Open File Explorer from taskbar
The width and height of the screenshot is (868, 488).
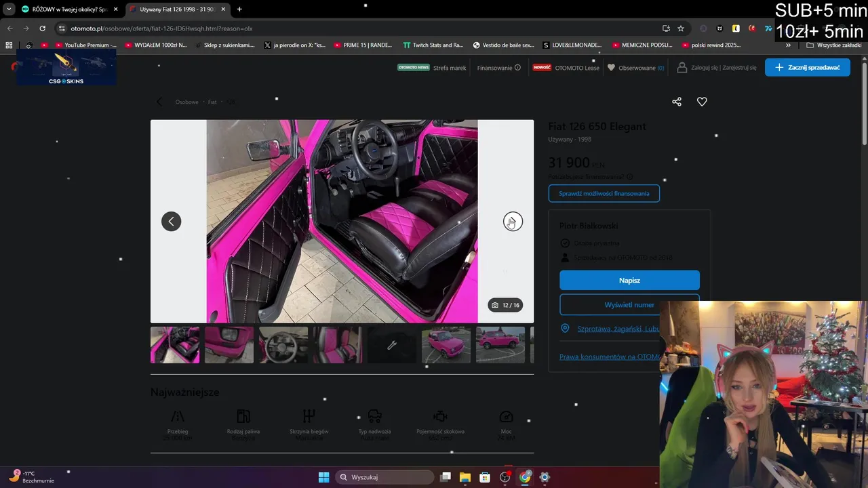(x=465, y=477)
